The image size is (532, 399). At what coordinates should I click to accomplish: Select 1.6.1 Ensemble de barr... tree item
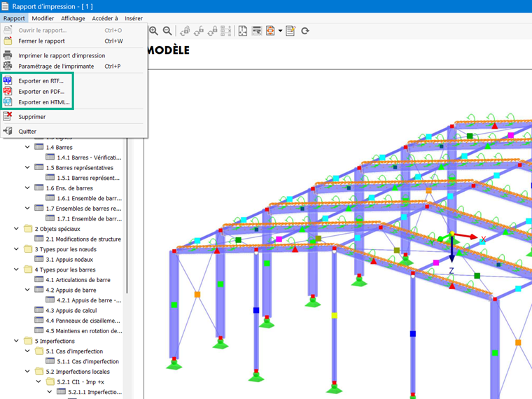pos(89,198)
